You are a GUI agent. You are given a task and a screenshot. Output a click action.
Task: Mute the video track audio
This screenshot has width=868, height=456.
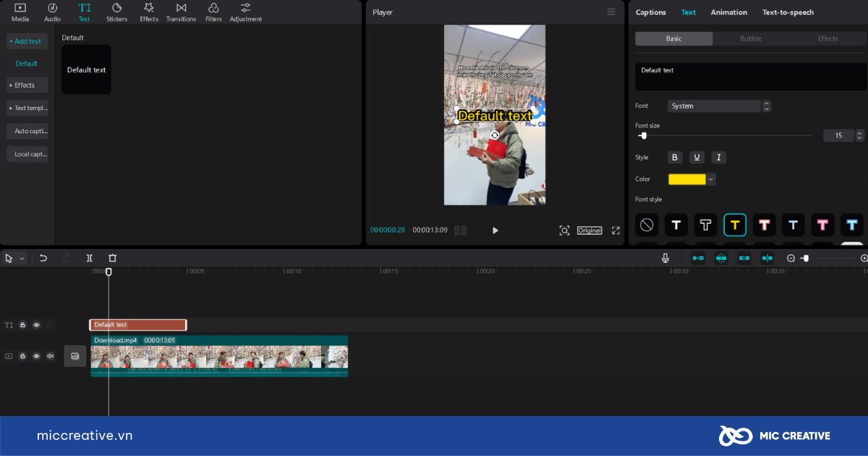pyautogui.click(x=51, y=356)
